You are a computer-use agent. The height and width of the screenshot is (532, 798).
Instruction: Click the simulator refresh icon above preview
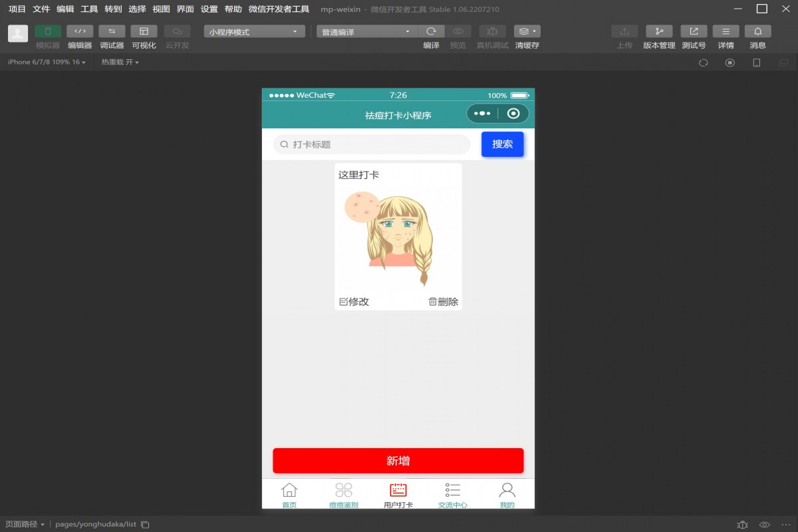click(703, 62)
